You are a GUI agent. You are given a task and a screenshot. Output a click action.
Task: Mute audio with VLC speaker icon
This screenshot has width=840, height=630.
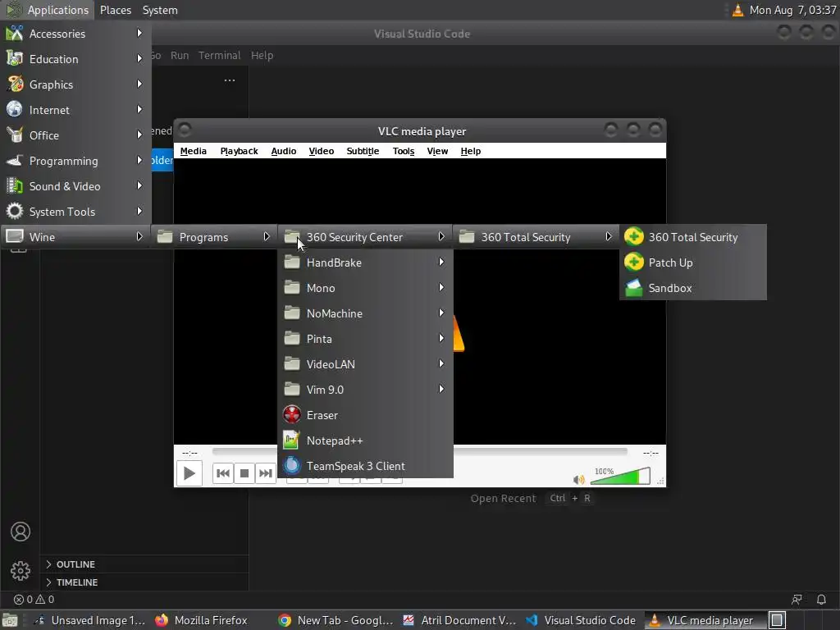[578, 479]
